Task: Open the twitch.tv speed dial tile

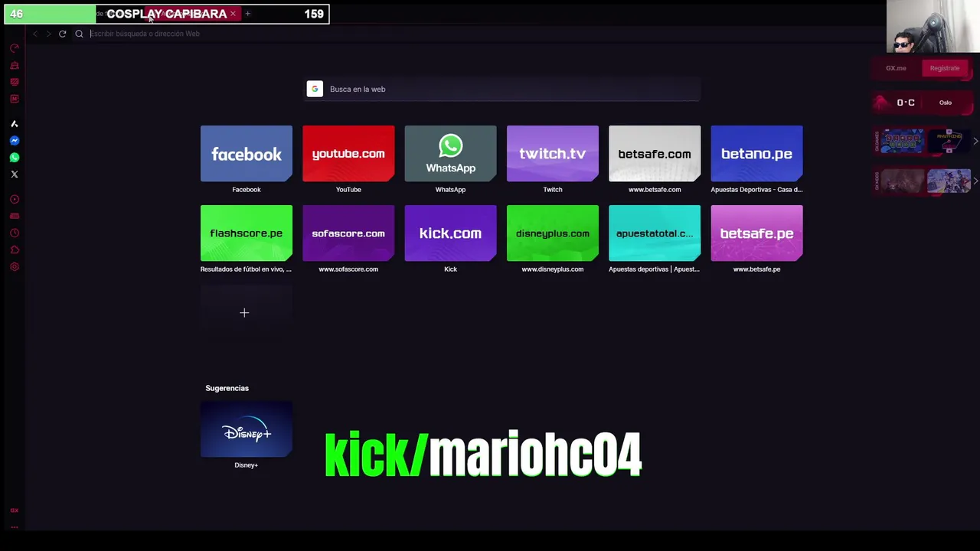Action: (x=553, y=154)
